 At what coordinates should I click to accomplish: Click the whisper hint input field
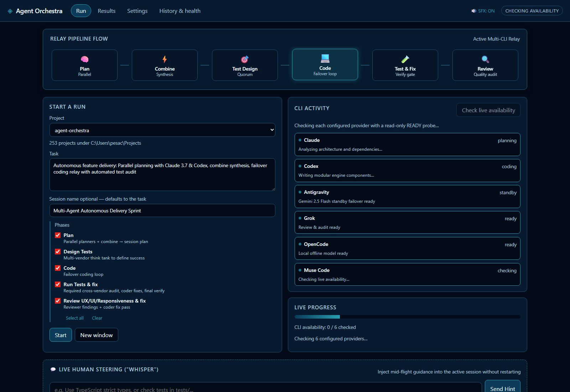(265, 388)
